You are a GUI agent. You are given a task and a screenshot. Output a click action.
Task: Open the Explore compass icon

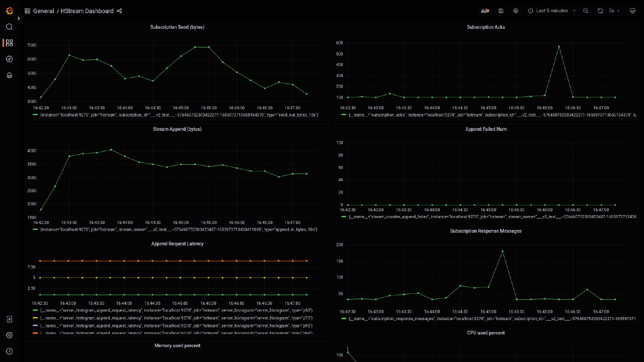coord(9,59)
